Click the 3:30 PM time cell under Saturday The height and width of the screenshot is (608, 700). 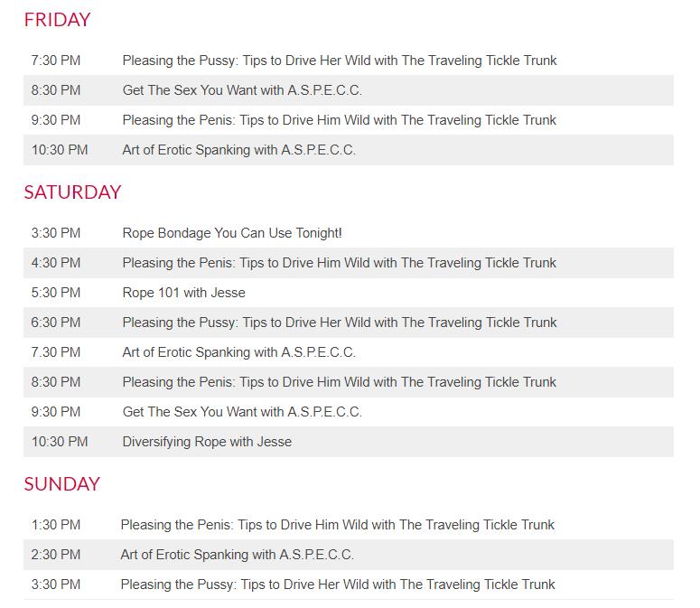56,233
